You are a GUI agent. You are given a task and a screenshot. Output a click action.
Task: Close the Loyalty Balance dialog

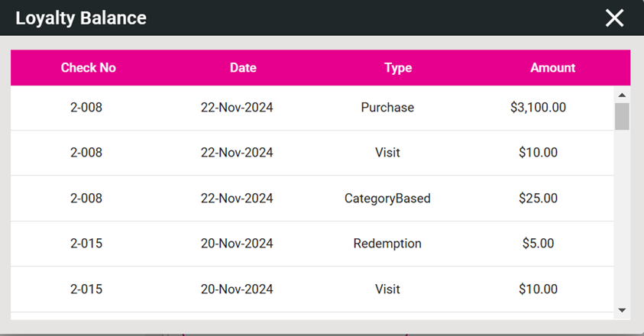(x=614, y=18)
